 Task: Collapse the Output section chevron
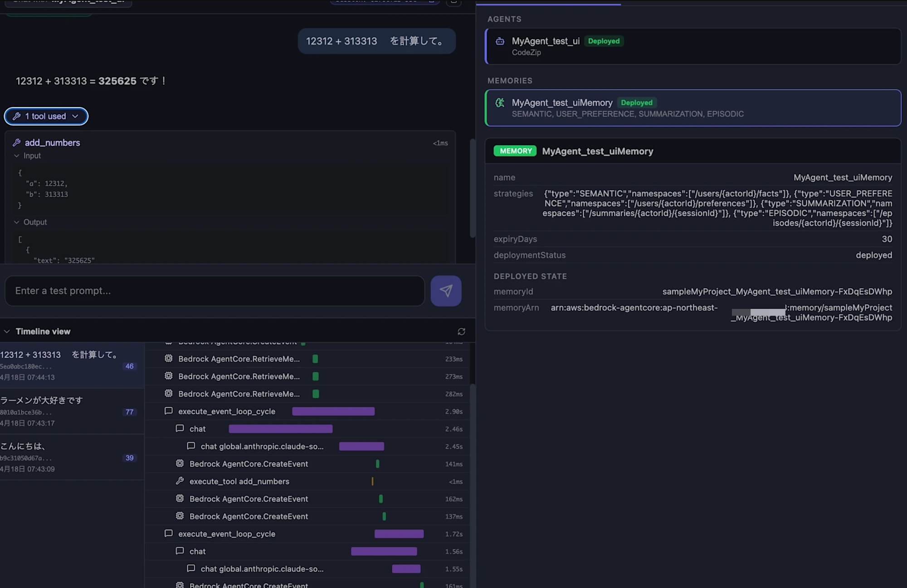pos(17,222)
